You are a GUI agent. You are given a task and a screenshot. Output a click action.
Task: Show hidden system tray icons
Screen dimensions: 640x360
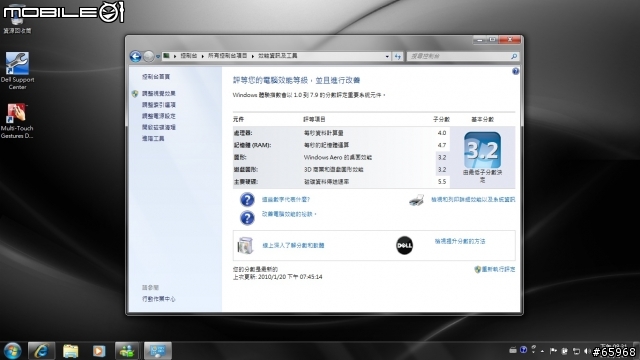point(542,351)
